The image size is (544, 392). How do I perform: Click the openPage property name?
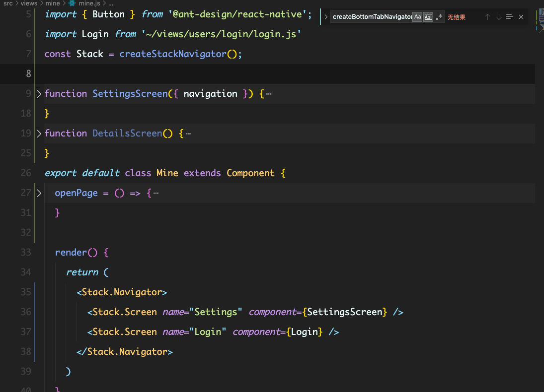tap(77, 193)
